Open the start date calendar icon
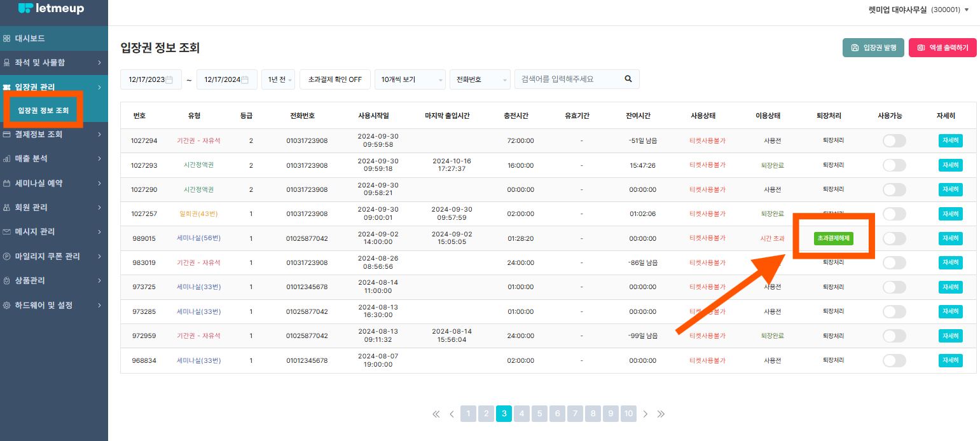This screenshot has width=980, height=441. click(x=169, y=79)
